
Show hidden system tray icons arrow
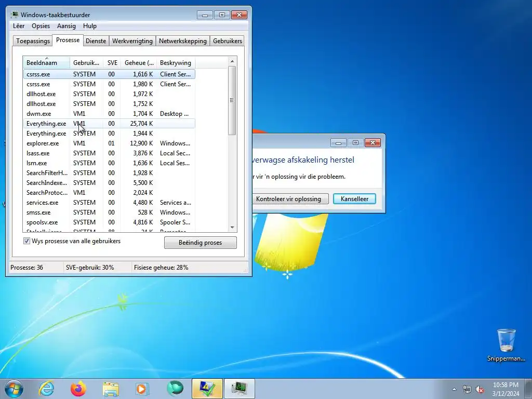454,389
